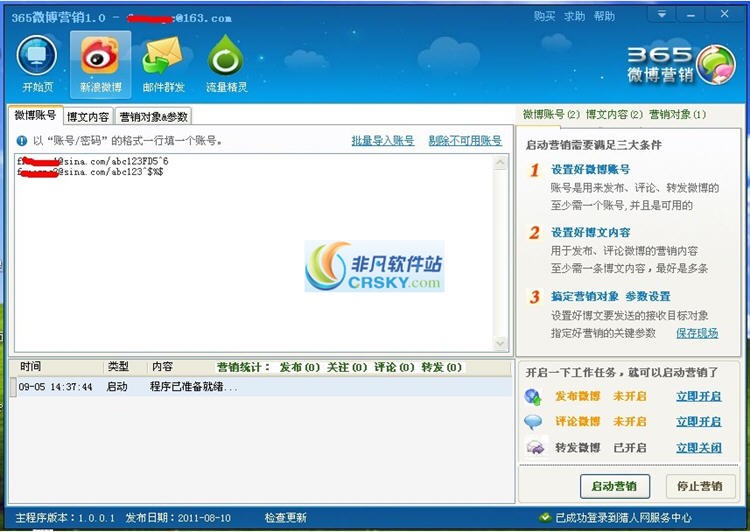Select the log row 程序已准备就绪...
Image resolution: width=750 pixels, height=532 pixels.
click(x=261, y=387)
